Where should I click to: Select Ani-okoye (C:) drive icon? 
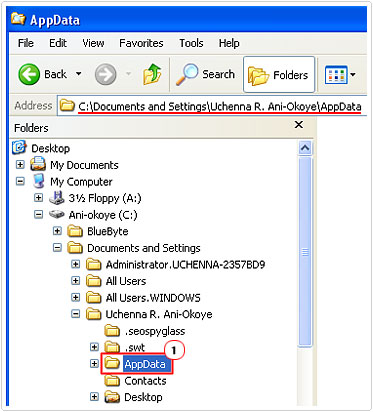click(x=57, y=215)
